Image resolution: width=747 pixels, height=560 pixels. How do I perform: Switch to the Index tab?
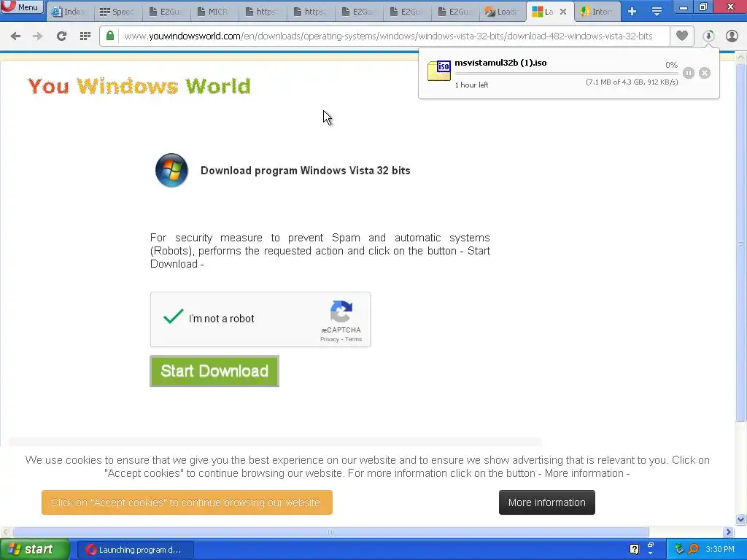tap(70, 12)
